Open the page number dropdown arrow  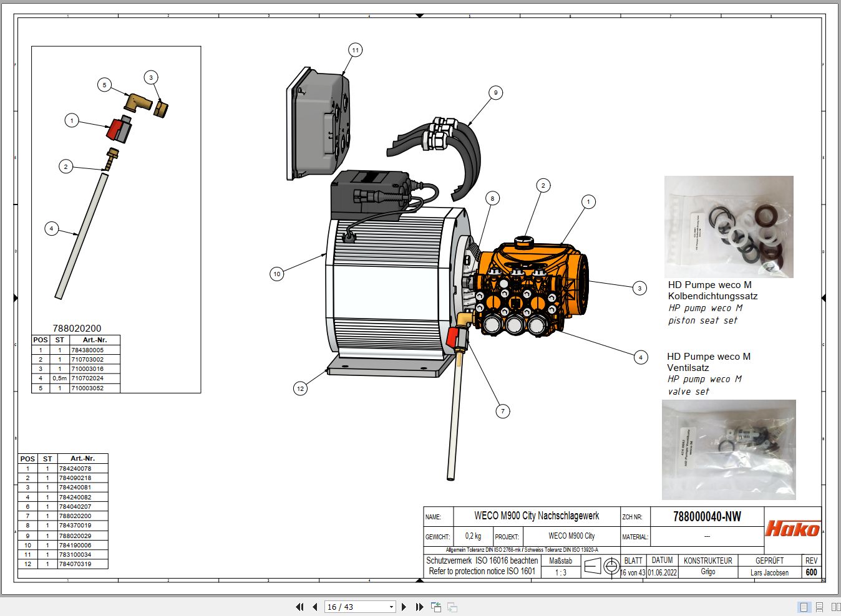(x=391, y=607)
